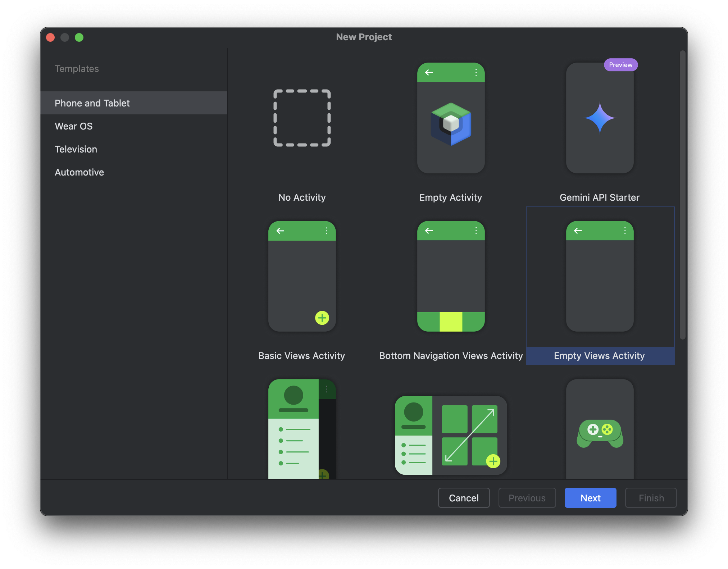Image resolution: width=728 pixels, height=569 pixels.
Task: Choose the responsive grid layout template thumbnail
Action: click(x=451, y=435)
